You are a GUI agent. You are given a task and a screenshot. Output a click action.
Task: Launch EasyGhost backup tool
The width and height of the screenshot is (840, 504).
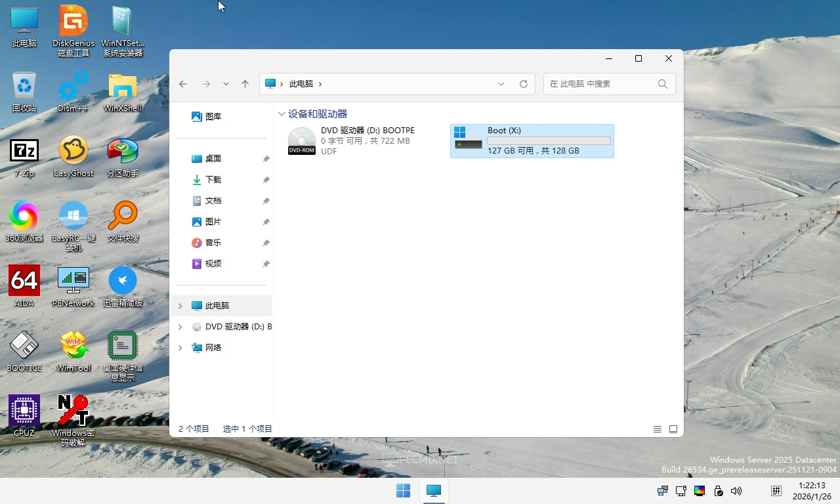click(73, 152)
